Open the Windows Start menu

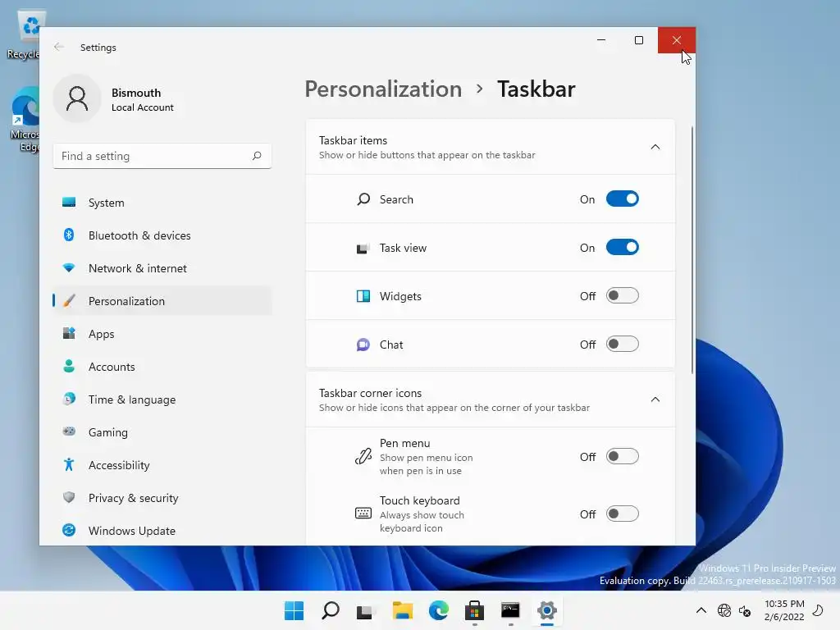(294, 610)
